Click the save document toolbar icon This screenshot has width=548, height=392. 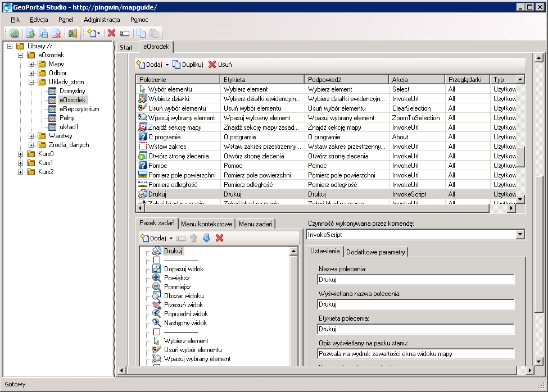click(x=43, y=33)
